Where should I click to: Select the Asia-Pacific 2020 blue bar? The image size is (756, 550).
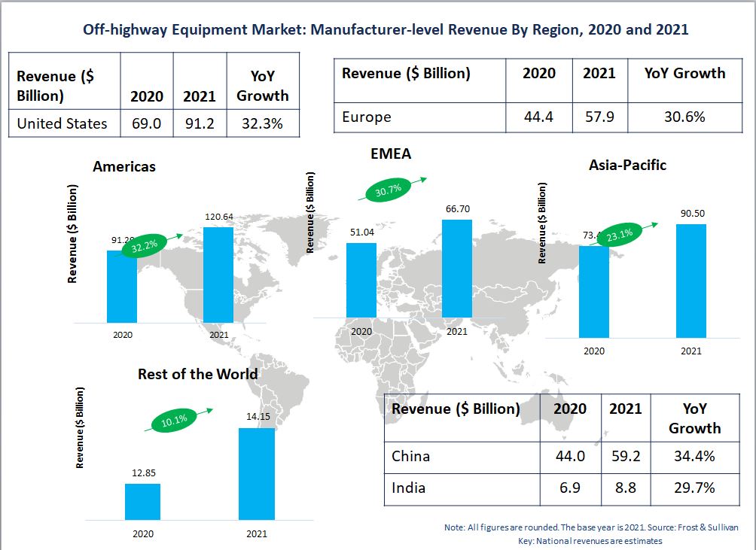point(594,292)
